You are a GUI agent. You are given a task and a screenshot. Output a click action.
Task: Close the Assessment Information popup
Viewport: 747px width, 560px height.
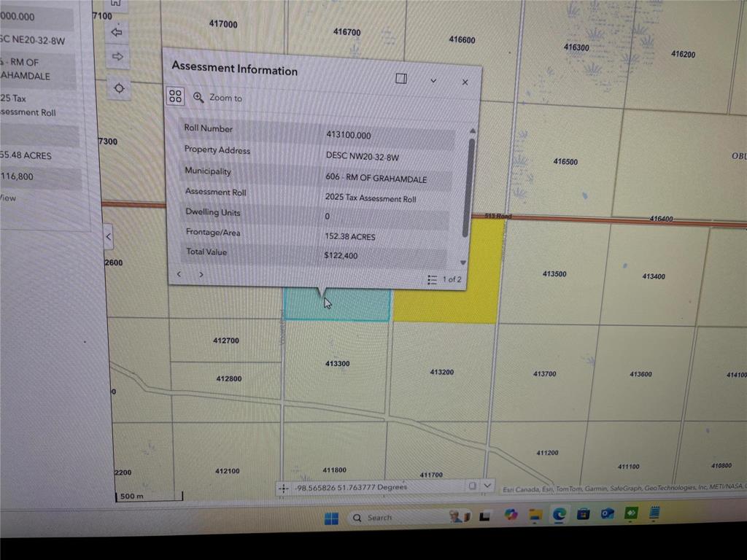(465, 82)
